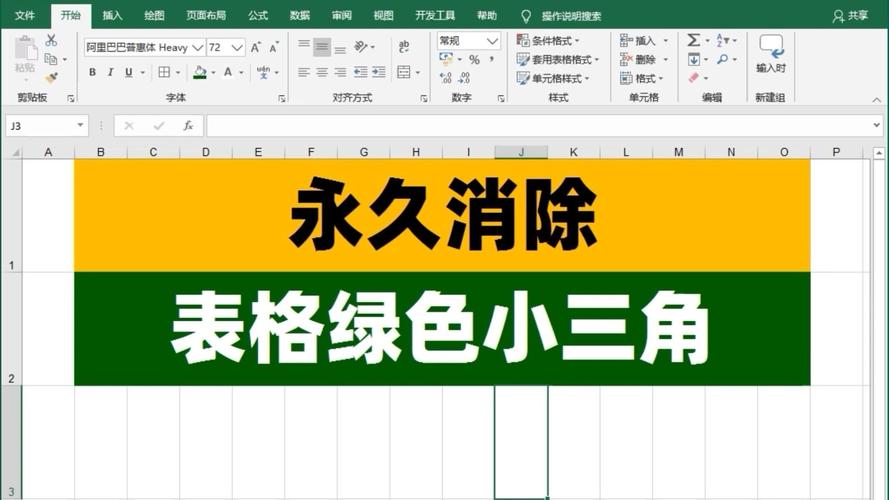Open the font name dropdown
This screenshot has width=889, height=500.
[197, 48]
